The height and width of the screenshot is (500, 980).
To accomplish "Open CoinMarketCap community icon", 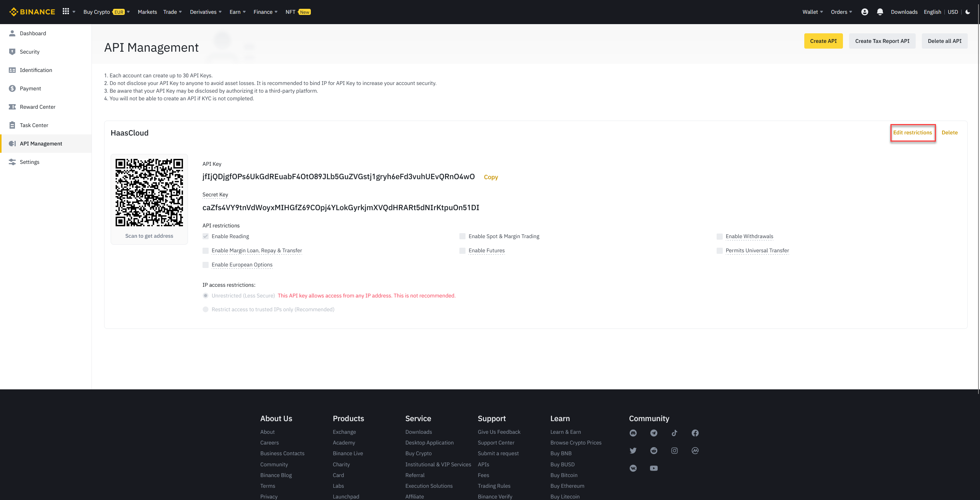I will point(695,451).
